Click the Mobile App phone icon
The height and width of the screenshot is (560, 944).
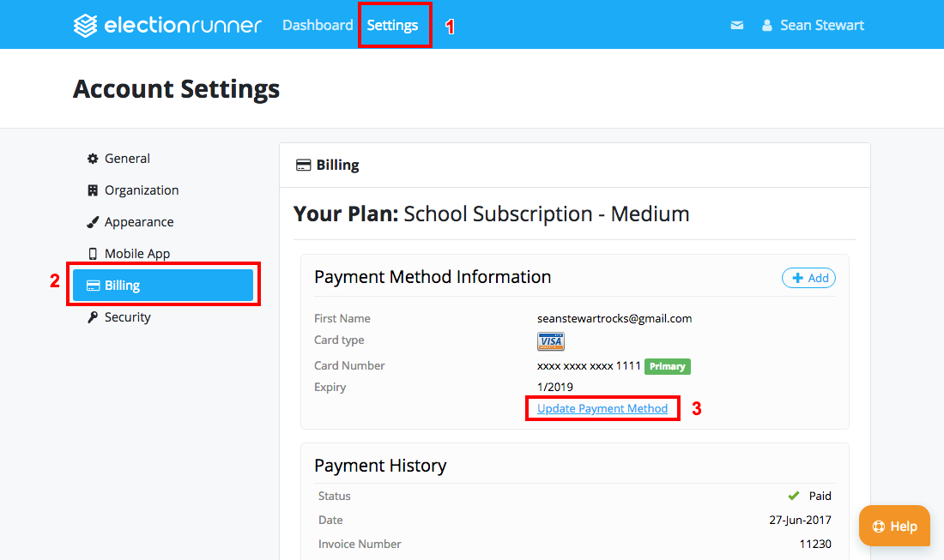click(92, 253)
